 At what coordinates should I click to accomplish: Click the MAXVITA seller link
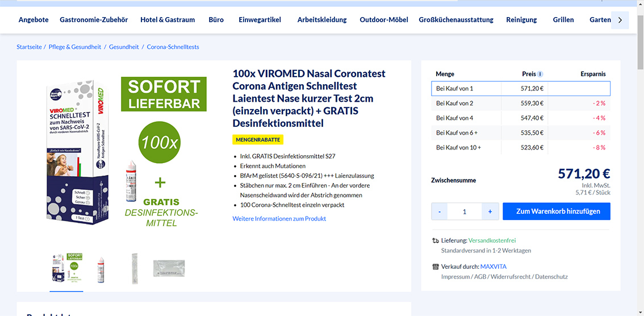[492, 267]
